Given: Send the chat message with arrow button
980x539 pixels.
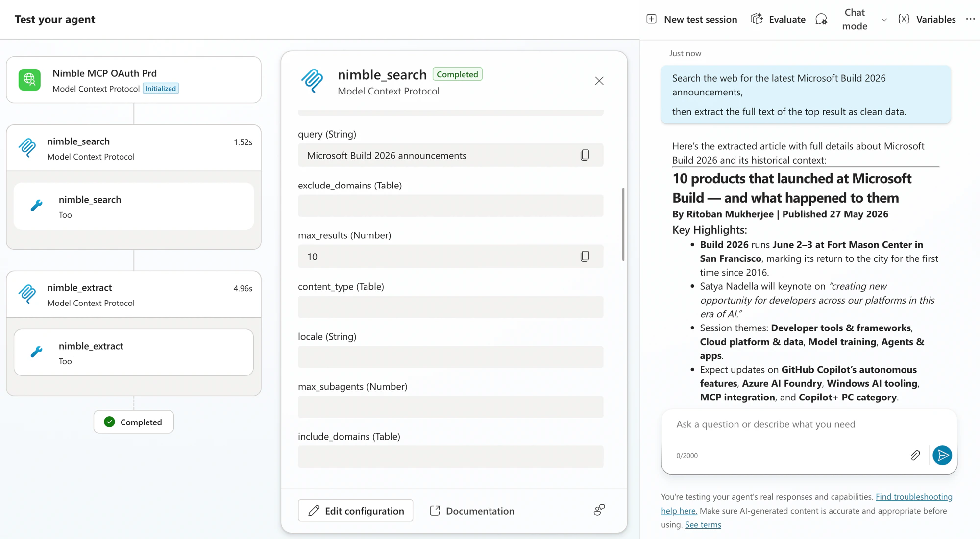Looking at the screenshot, I should coord(942,455).
